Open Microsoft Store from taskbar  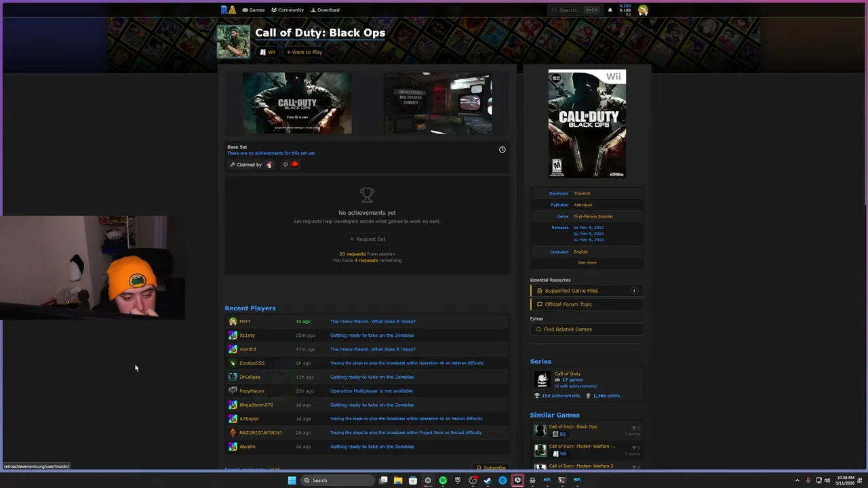(x=413, y=481)
